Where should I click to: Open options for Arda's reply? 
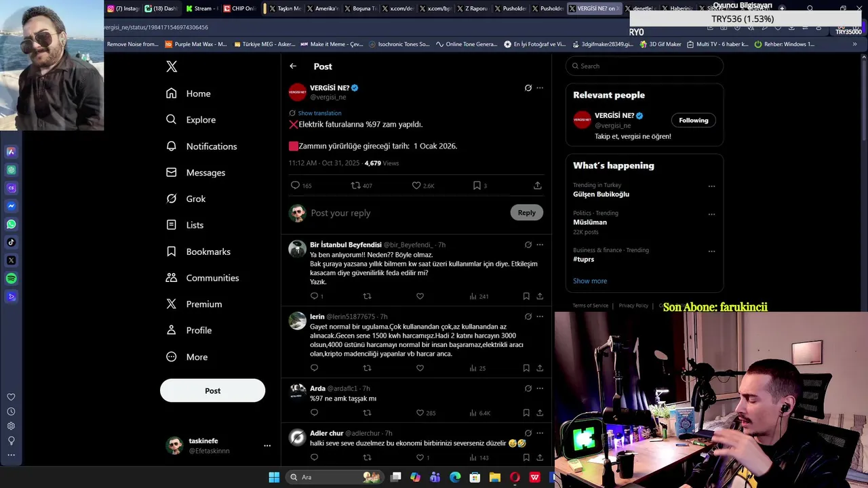pos(540,388)
